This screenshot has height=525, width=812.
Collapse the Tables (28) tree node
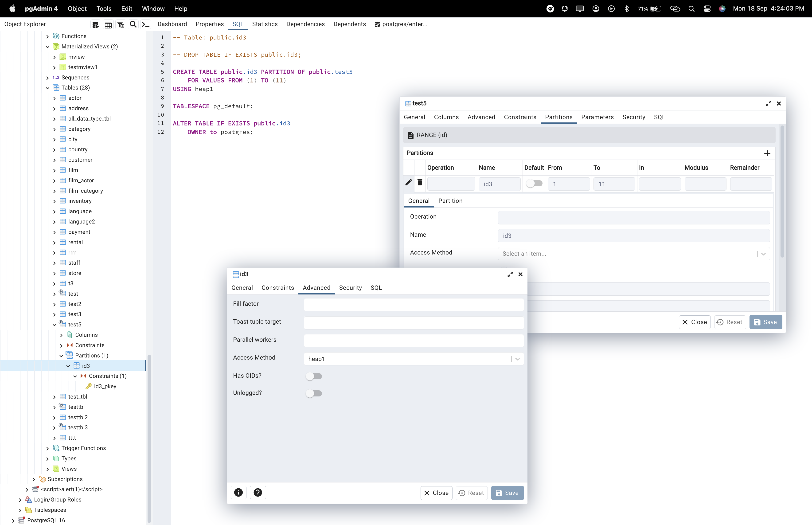tap(48, 88)
